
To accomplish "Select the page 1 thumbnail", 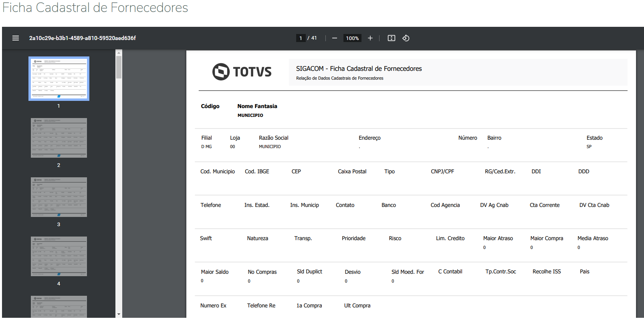I will [59, 78].
